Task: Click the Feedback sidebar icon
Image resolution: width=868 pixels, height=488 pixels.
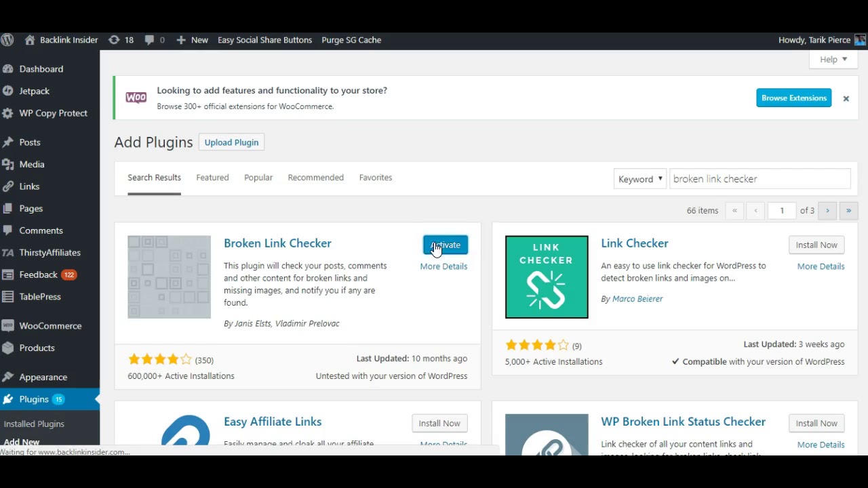Action: click(7, 274)
